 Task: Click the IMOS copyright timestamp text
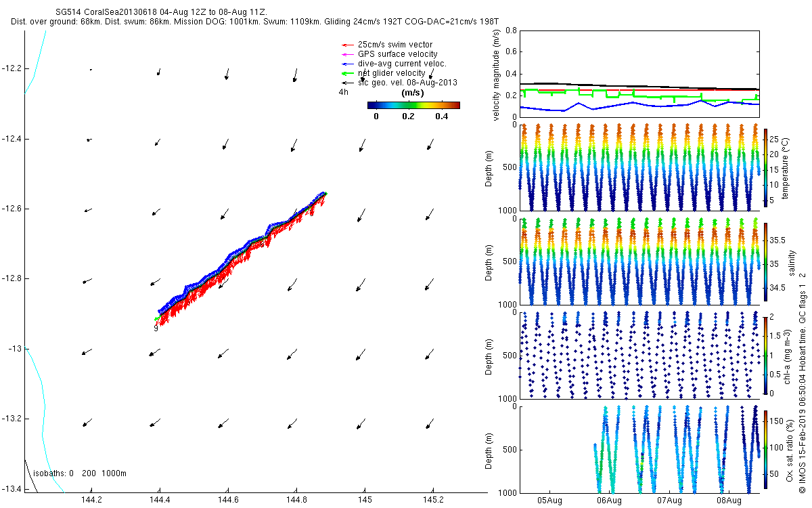pos(802,381)
